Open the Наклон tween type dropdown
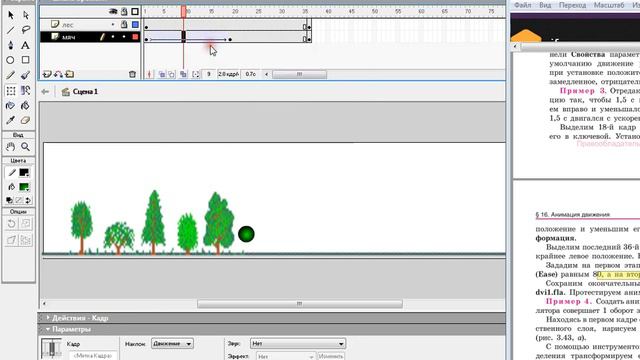This screenshot has width=640, height=360. [x=172, y=344]
